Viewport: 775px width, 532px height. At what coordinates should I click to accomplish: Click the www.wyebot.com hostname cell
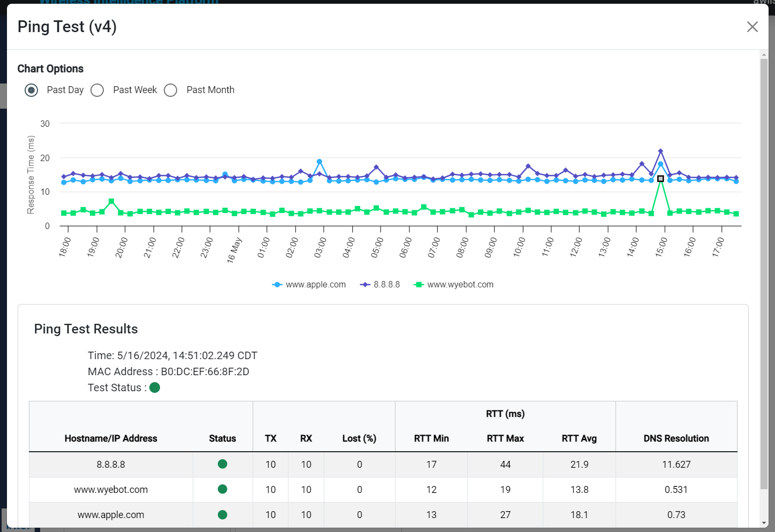click(x=111, y=490)
